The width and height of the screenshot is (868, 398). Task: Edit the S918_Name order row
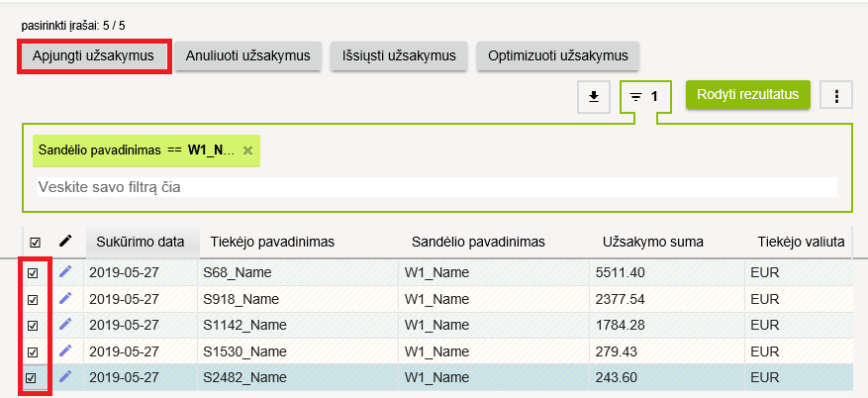[x=66, y=297]
